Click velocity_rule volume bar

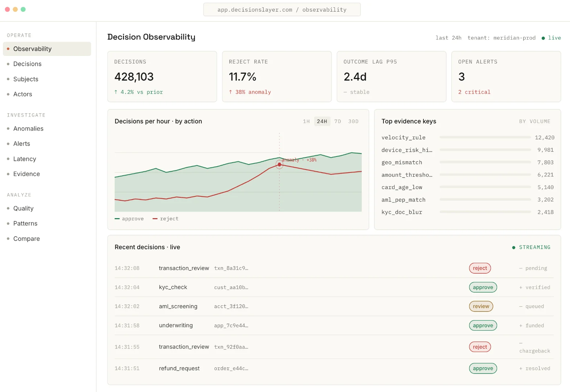(x=485, y=138)
